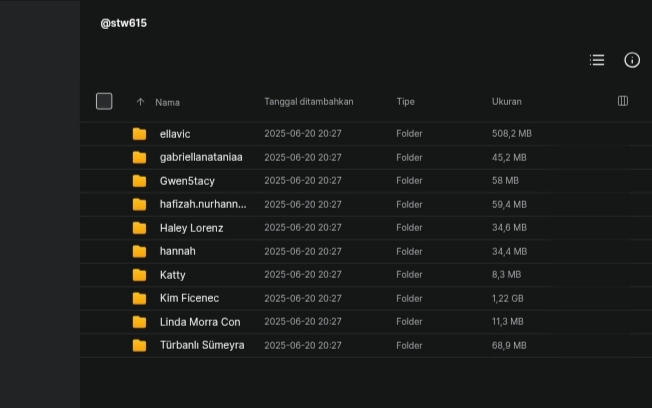This screenshot has height=408, width=652.
Task: Select the 34,4 MB size cell
Action: (x=509, y=252)
